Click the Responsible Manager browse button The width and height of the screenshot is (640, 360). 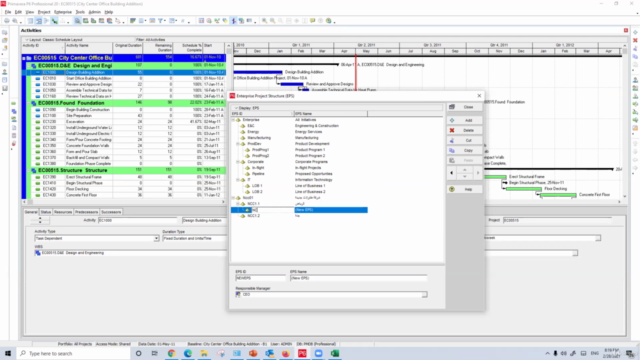(x=424, y=295)
